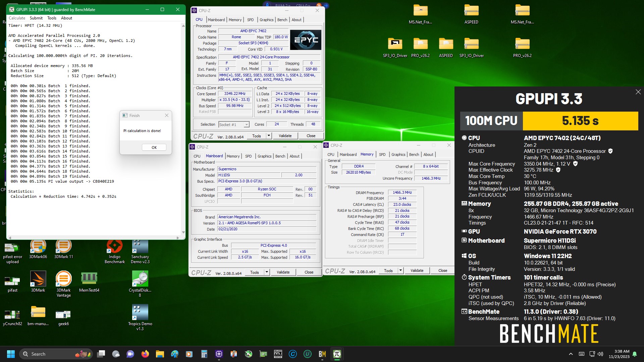
Task: Open About tab in Memory CPU-Z window
Action: point(428,155)
